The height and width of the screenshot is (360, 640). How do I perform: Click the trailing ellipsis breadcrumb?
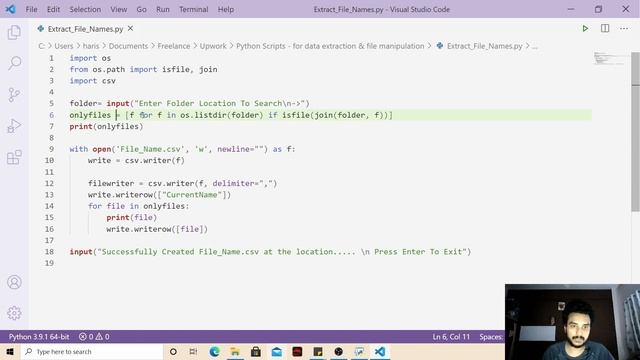tap(535, 47)
